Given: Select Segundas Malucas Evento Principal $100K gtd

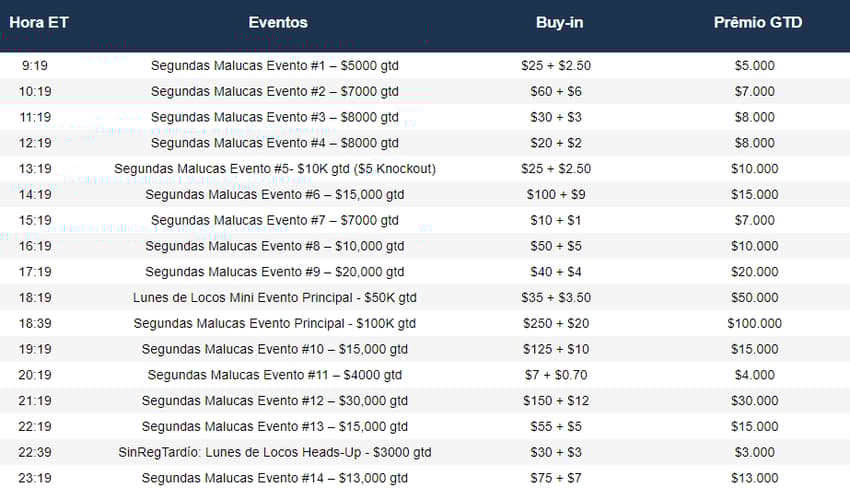Looking at the screenshot, I should point(274,323).
